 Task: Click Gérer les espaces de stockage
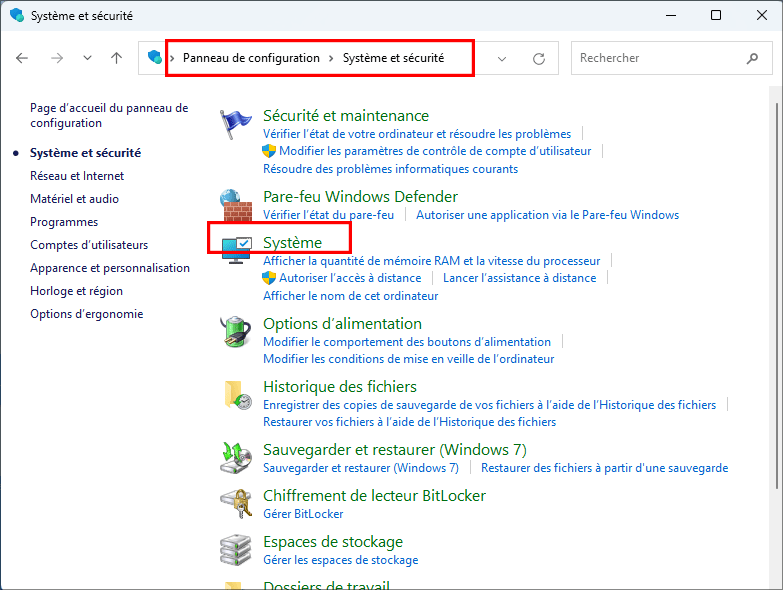click(x=341, y=560)
